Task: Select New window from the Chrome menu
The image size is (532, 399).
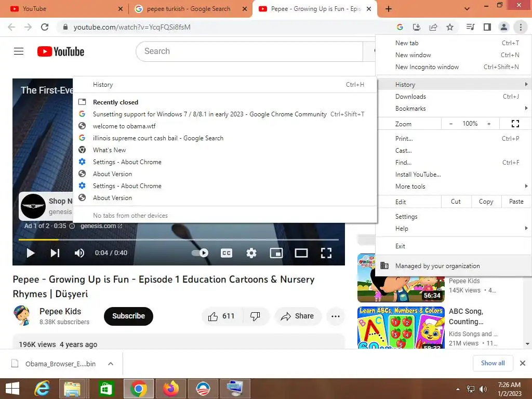Action: [x=454, y=55]
